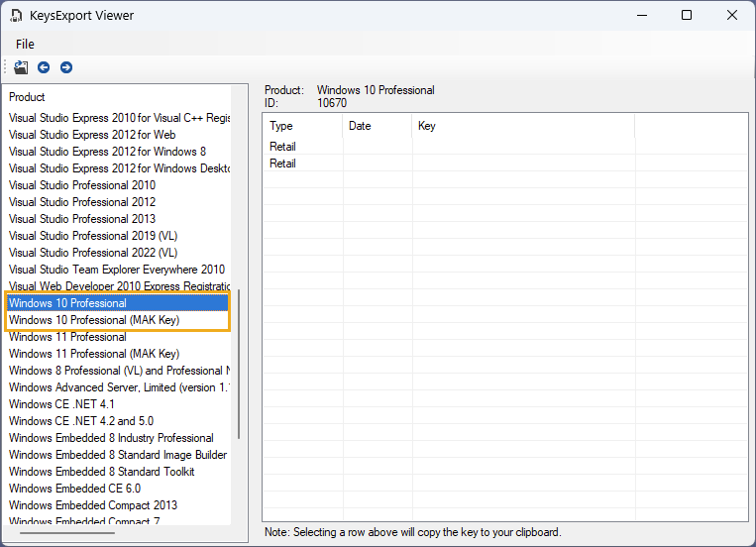Click the product list horizontal scrollbar thumb
756x547 pixels.
tap(67, 533)
